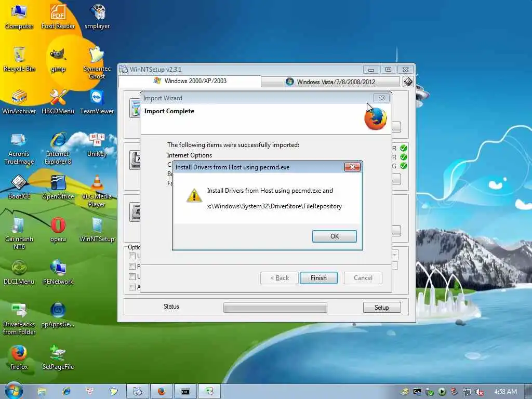Click the WinNTSetup icon right of the tabs
The width and height of the screenshot is (532, 399).
408,82
